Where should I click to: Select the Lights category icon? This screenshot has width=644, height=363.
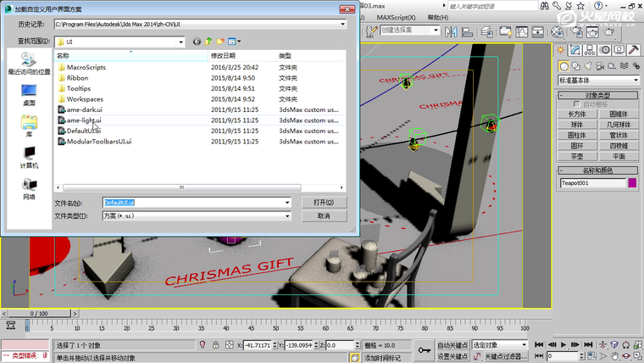coord(588,66)
